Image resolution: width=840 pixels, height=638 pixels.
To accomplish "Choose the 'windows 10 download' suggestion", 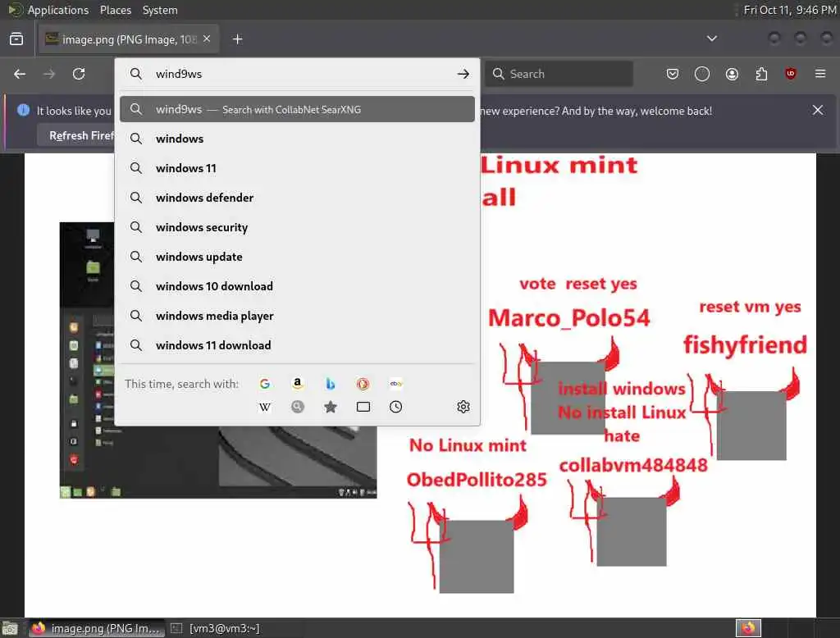I will [297, 286].
